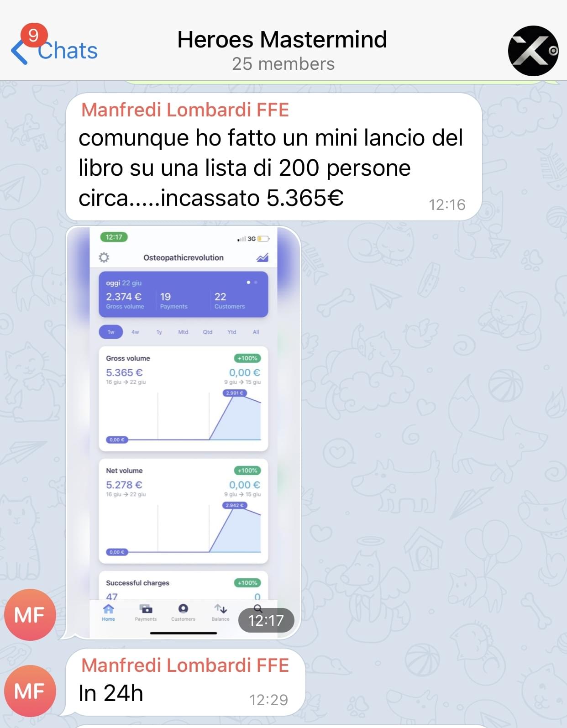
Task: Tap the Net volume card
Action: point(183,511)
